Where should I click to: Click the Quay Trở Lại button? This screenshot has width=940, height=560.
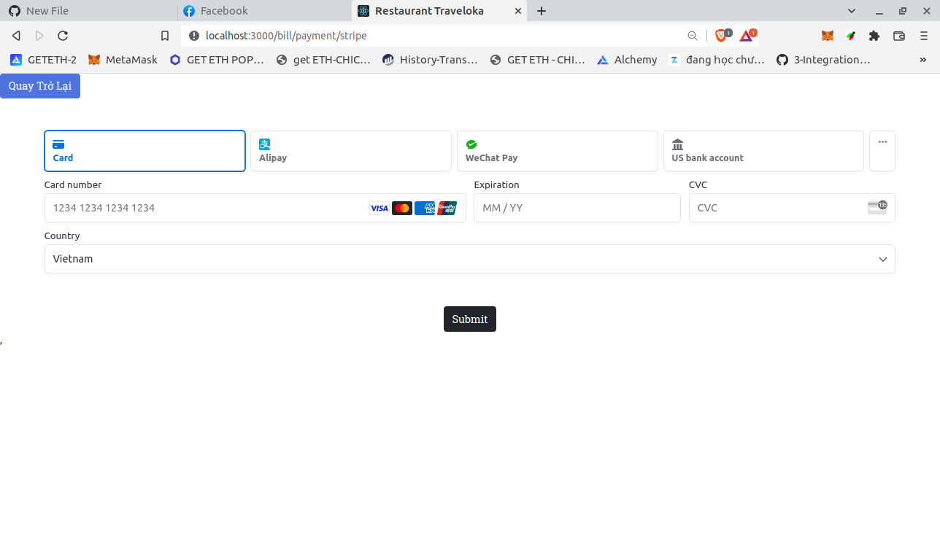(40, 86)
